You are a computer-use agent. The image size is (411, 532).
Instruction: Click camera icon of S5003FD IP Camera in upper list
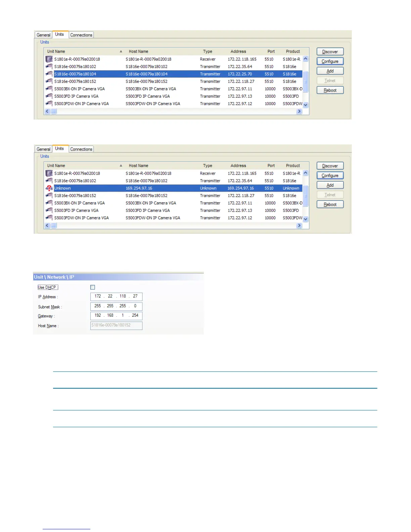(49, 96)
